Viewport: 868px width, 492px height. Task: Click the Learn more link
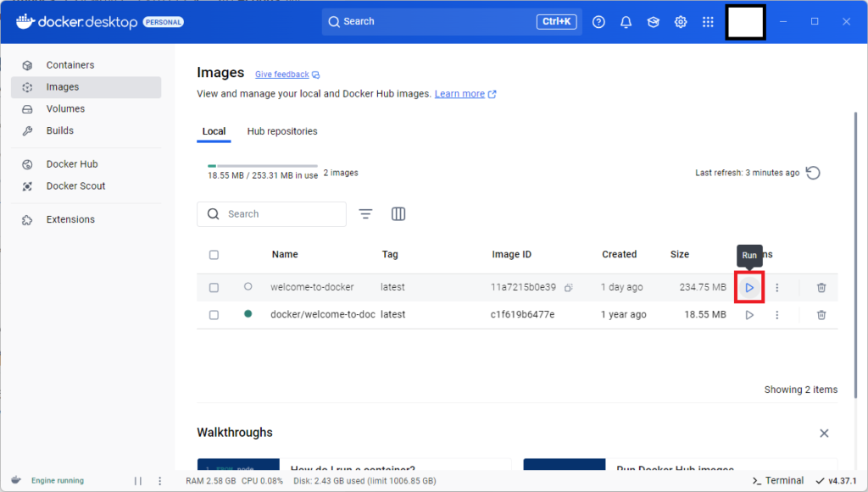coord(465,94)
